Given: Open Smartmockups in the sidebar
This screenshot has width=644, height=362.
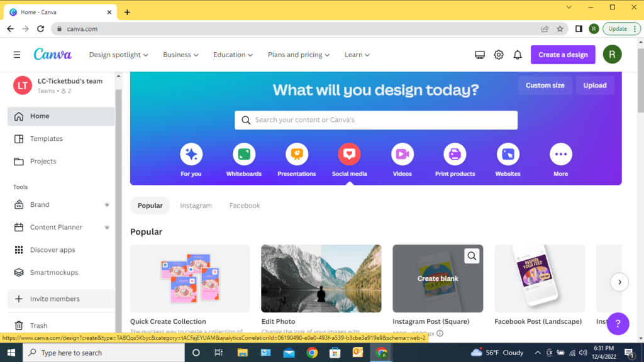Looking at the screenshot, I should 61,272.
